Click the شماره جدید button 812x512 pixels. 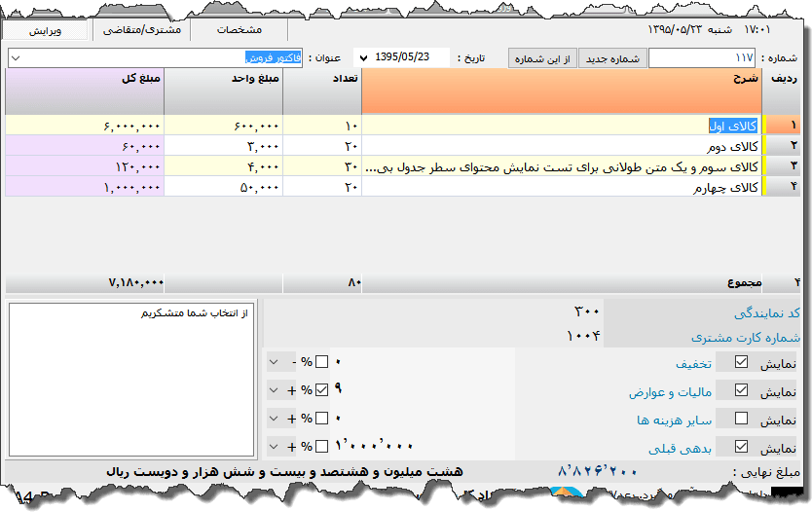click(612, 58)
